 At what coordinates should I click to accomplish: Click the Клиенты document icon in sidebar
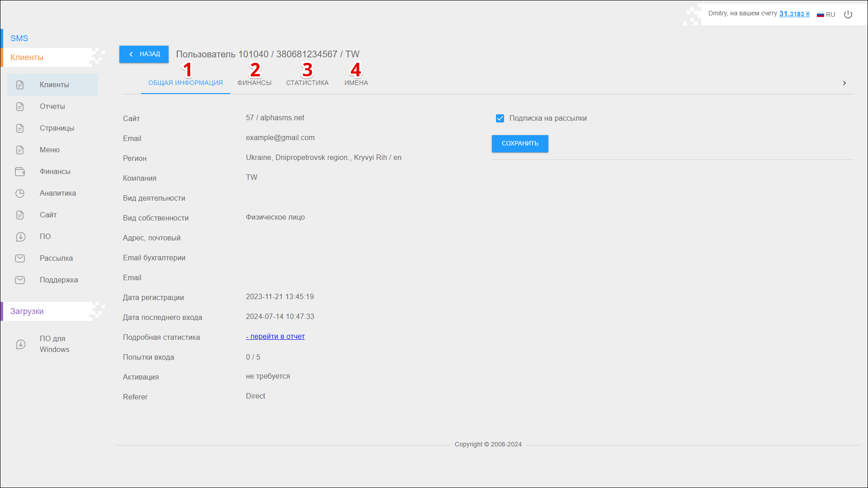click(20, 85)
